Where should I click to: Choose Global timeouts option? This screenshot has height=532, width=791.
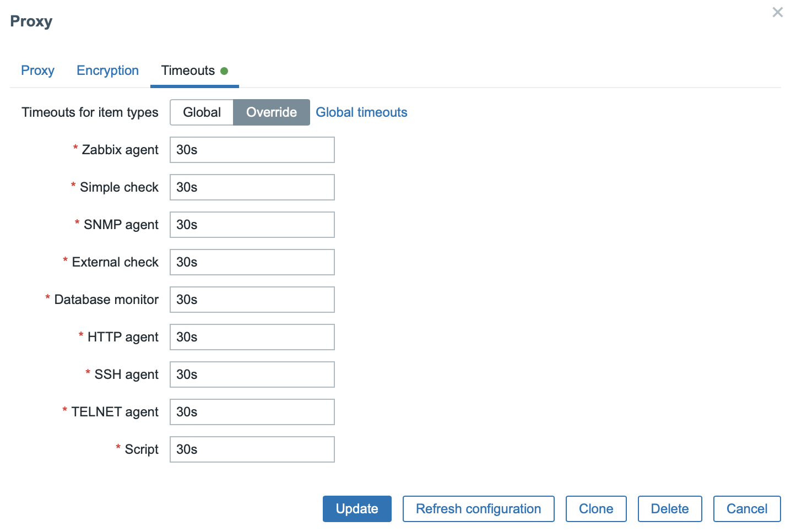202,112
